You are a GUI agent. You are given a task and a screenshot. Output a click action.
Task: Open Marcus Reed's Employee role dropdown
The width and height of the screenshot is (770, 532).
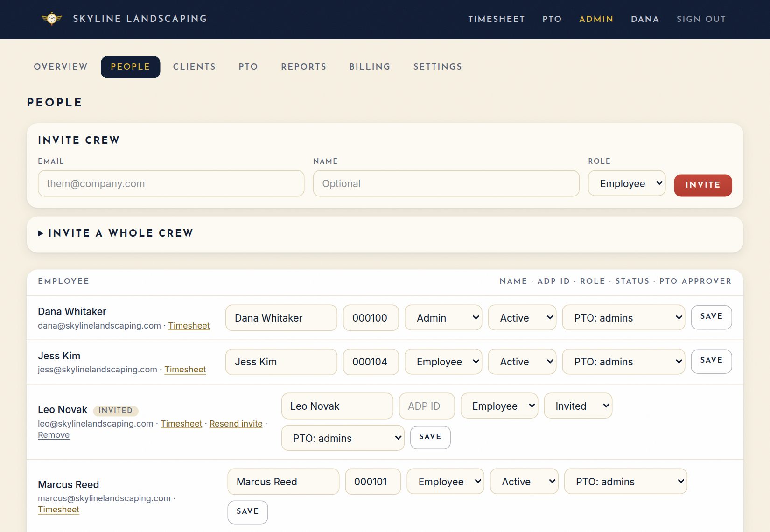(446, 482)
